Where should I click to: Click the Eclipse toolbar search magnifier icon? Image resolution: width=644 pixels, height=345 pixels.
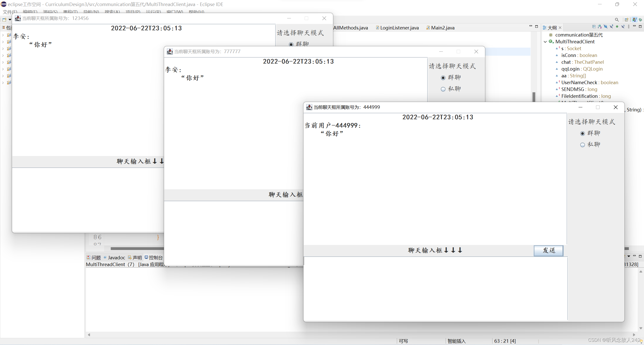(617, 20)
